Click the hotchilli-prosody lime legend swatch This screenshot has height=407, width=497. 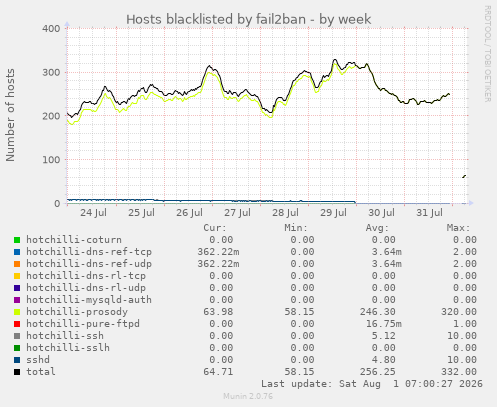coord(17,312)
